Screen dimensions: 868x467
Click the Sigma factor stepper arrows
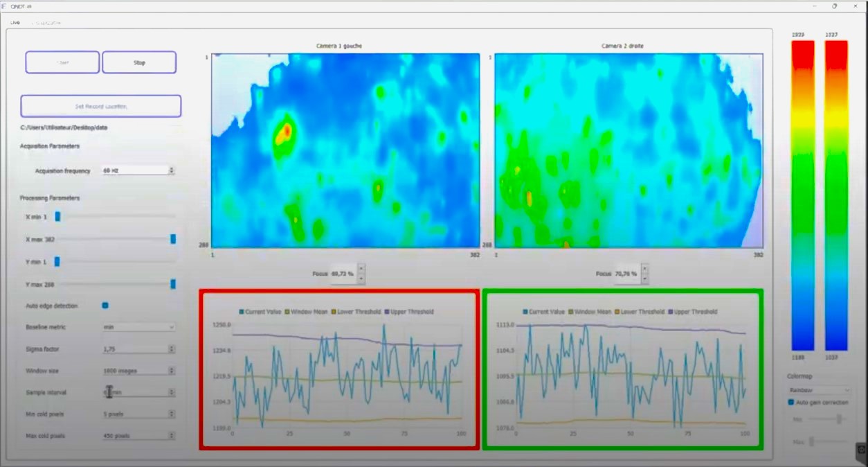coord(172,349)
